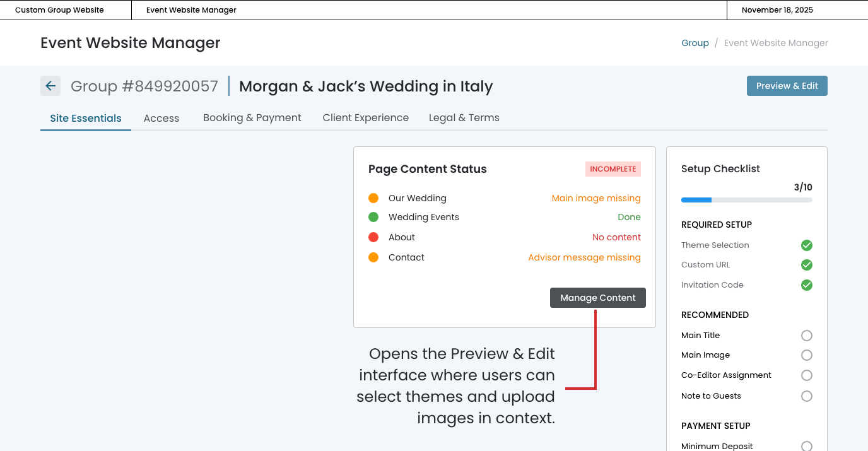
Task: Switch to the Access tab
Action: (161, 118)
